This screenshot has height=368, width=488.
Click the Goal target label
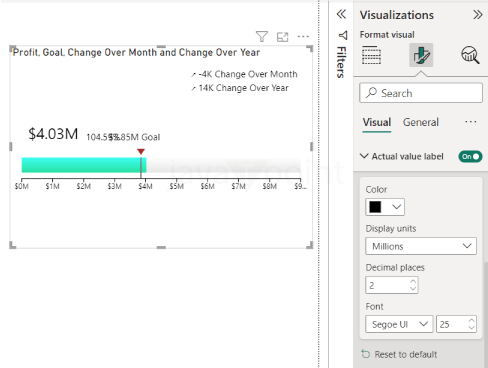135,137
